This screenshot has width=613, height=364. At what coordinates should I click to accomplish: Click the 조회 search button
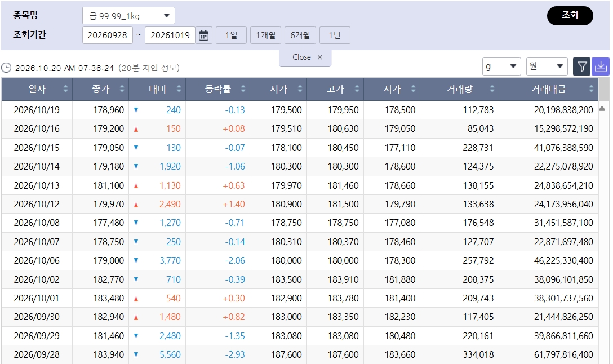570,16
